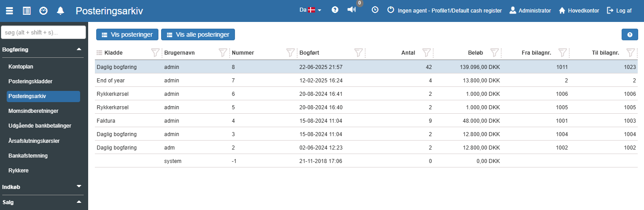Open Bankafstemning in sidebar
Image resolution: width=644 pixels, height=210 pixels.
click(28, 156)
